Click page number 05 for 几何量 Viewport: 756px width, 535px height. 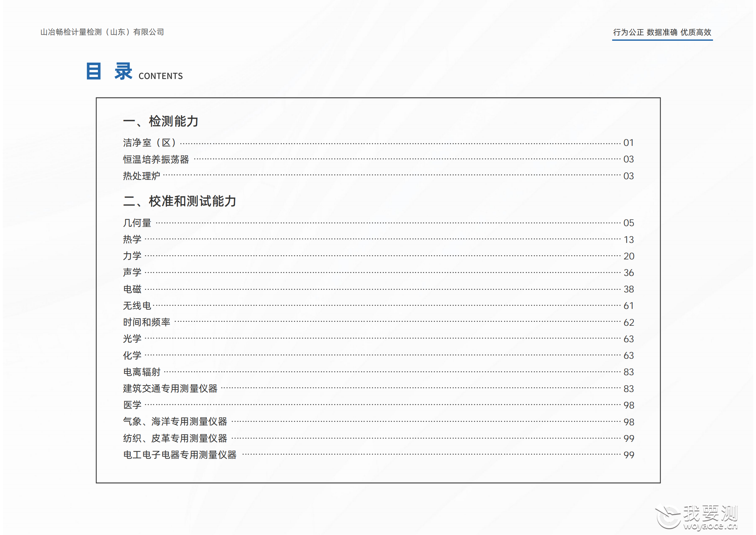tap(629, 223)
